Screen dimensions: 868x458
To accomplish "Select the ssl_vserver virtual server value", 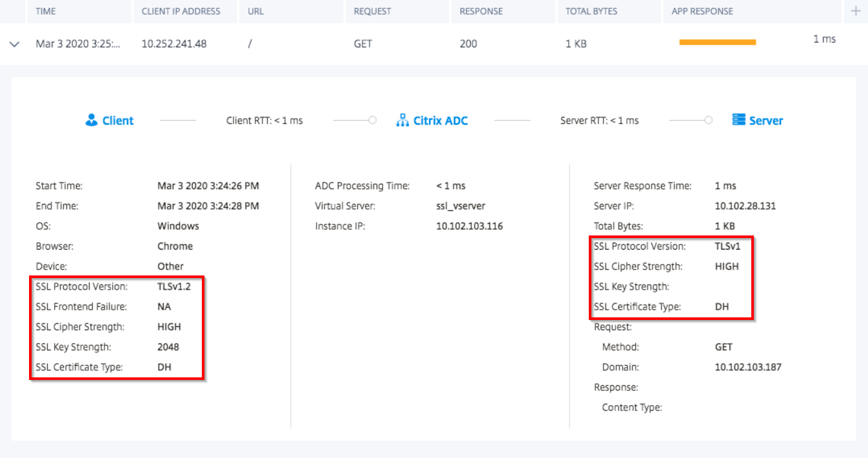I will click(460, 206).
